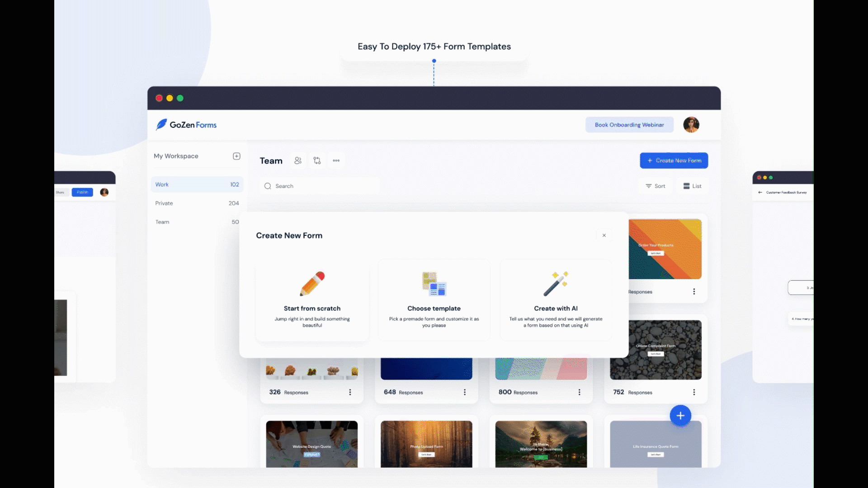Open the Welcome to business form thumbnail
Viewport: 868px width, 488px height.
tap(541, 444)
